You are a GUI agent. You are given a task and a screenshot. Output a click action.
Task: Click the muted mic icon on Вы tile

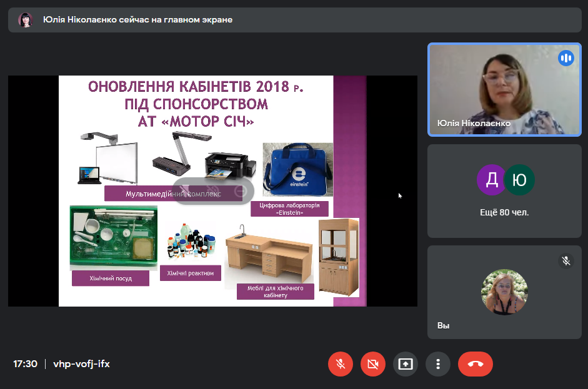(566, 260)
